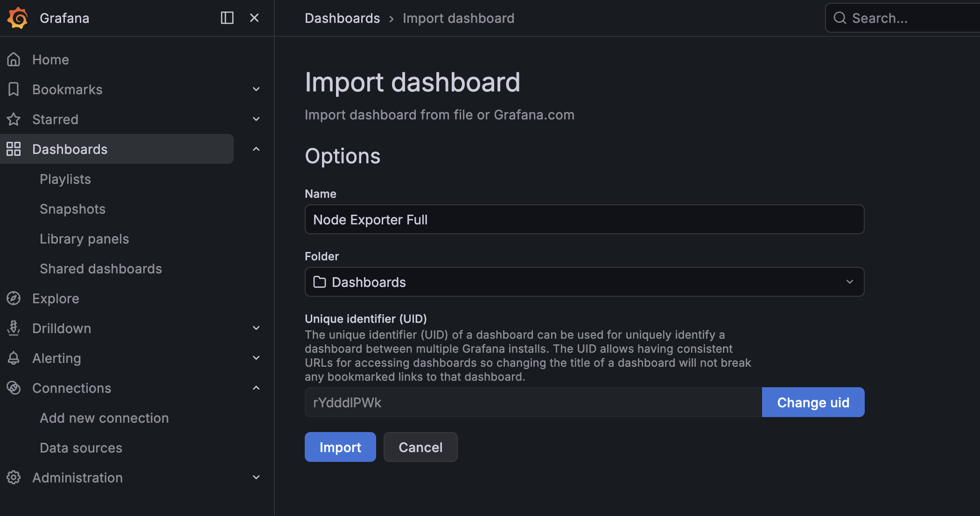The image size is (980, 516).
Task: Click the Dashboards breadcrumb link
Action: pos(342,18)
